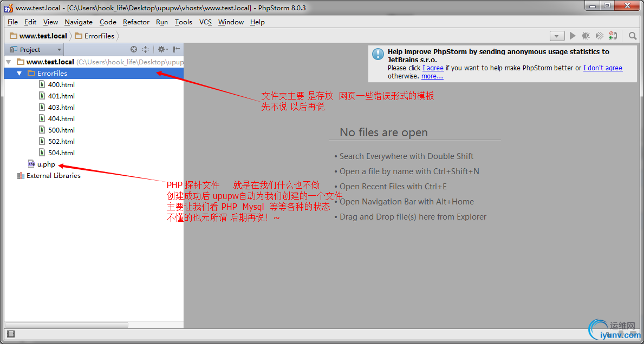Image resolution: width=644 pixels, height=344 pixels.
Task: Click the 400.html file icon
Action: coord(42,84)
